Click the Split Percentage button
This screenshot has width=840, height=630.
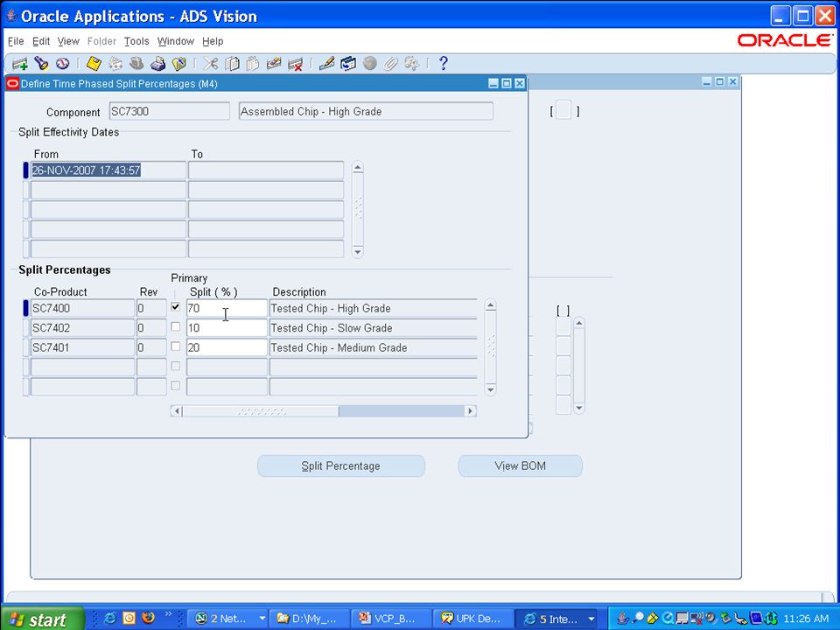tap(340, 466)
